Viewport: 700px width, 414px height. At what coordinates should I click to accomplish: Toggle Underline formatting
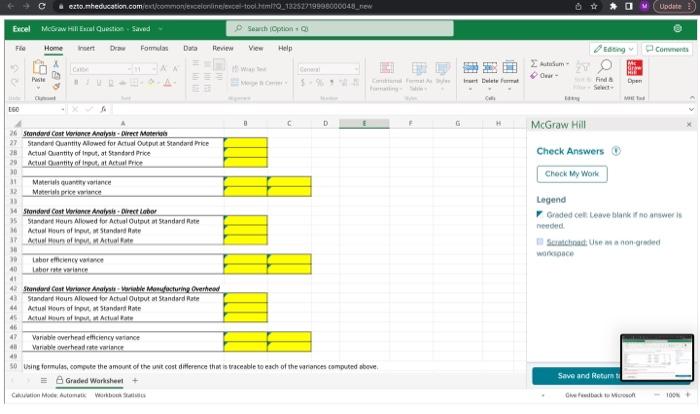99,83
